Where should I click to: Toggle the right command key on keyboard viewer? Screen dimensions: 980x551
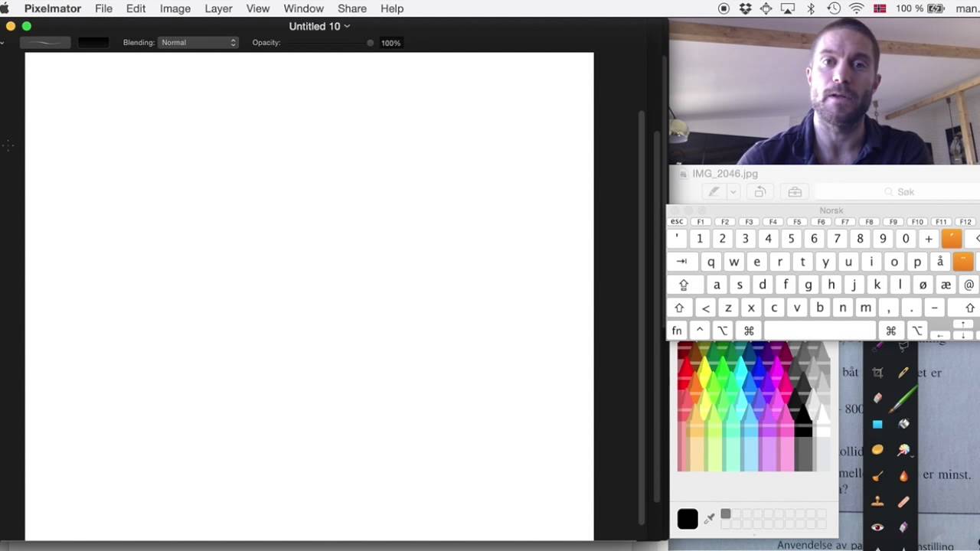[x=890, y=331]
